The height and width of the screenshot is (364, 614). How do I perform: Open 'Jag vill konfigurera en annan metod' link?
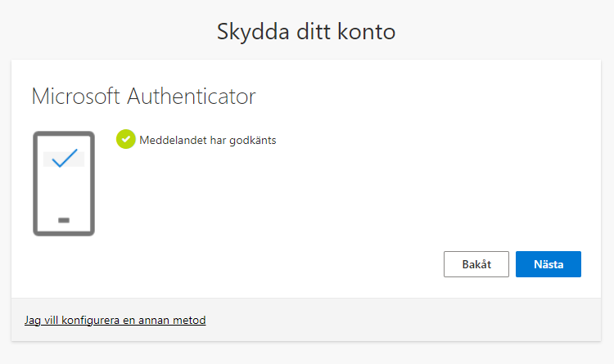tap(115, 320)
